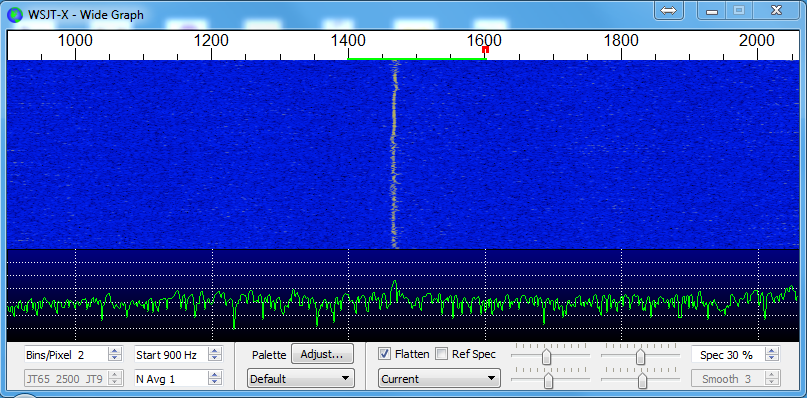807x398 pixels.
Task: Increase the Bins/Pixel value with up arrow
Action: 115,351
